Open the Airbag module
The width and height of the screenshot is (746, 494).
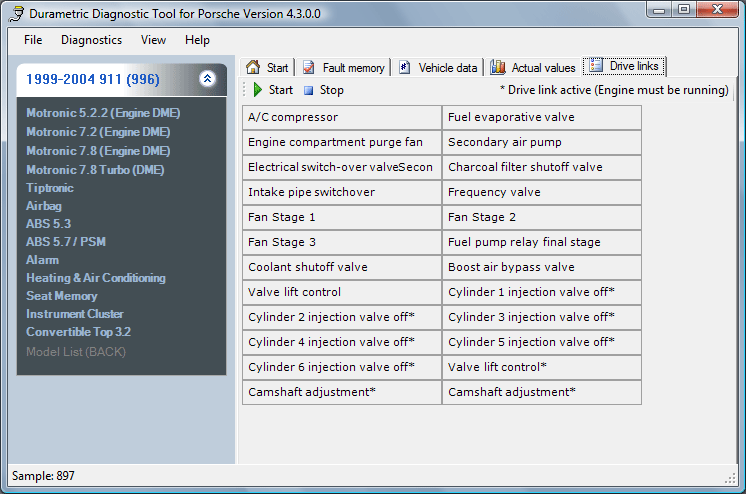(44, 206)
